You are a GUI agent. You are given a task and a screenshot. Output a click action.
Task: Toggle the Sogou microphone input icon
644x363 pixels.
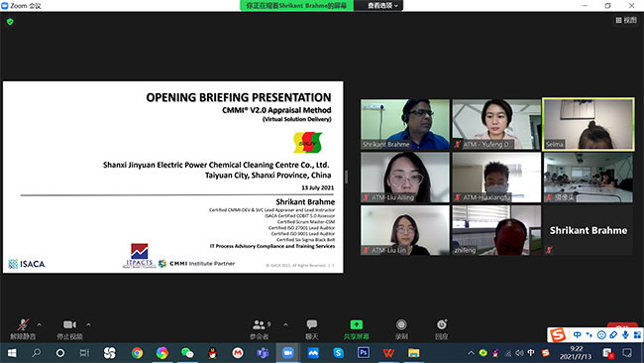point(625,334)
